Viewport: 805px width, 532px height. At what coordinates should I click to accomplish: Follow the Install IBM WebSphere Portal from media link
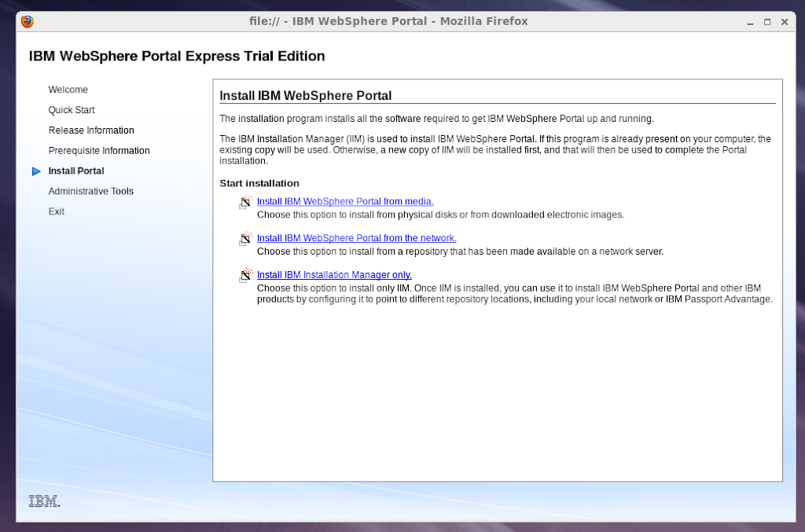pos(345,202)
